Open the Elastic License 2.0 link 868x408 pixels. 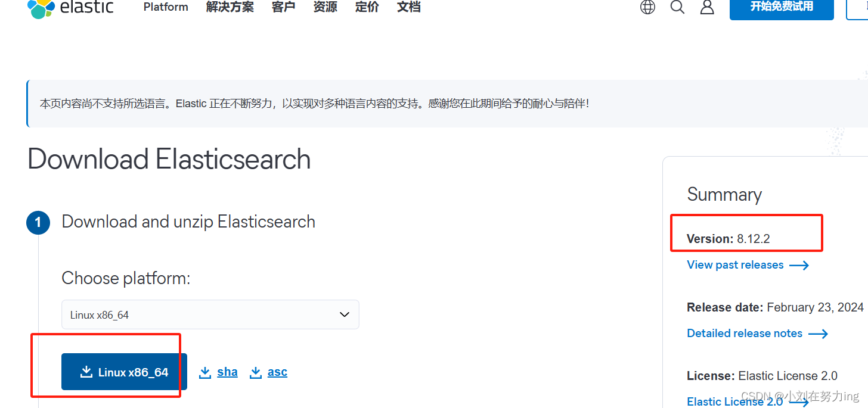point(748,401)
